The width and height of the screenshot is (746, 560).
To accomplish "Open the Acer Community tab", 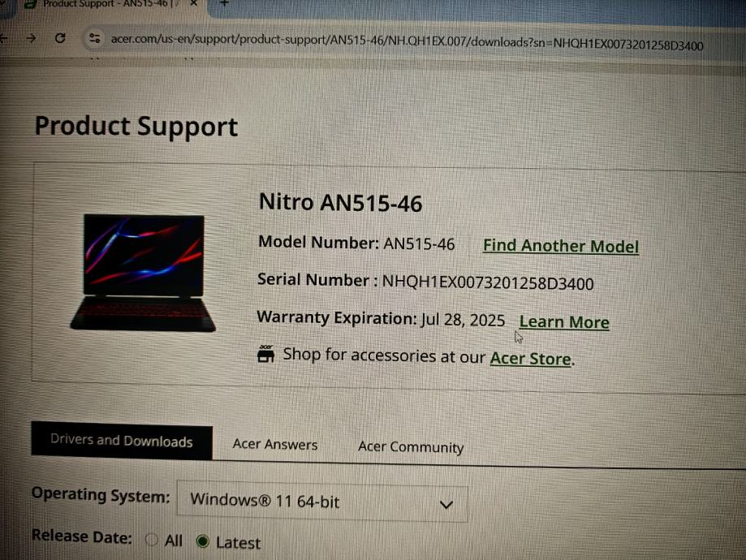I will point(411,447).
